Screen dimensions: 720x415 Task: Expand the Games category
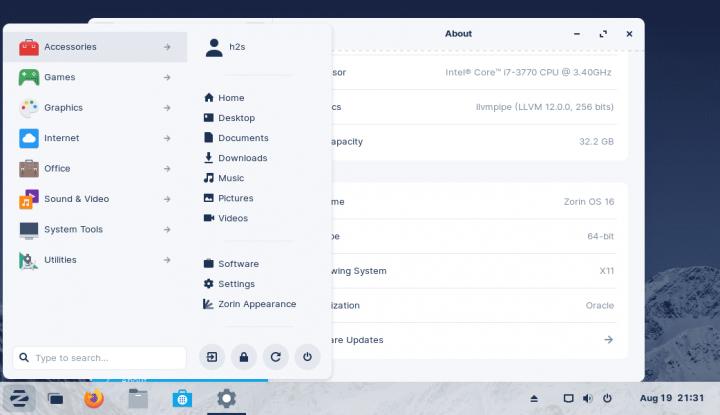(x=95, y=77)
